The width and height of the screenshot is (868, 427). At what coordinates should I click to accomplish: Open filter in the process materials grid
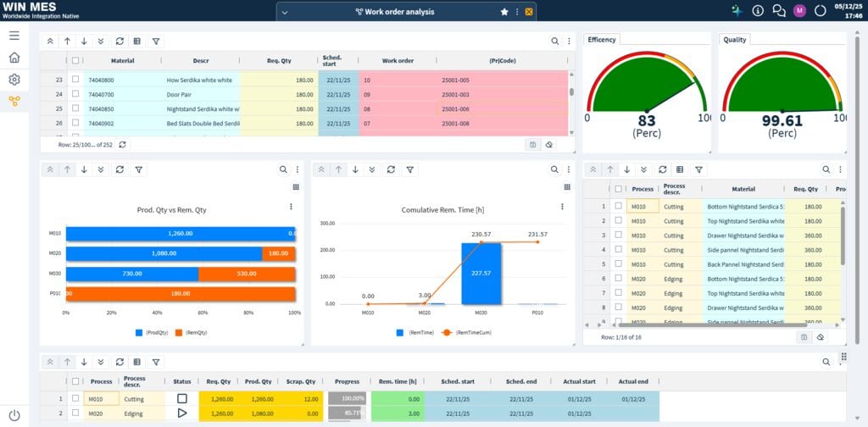point(698,169)
